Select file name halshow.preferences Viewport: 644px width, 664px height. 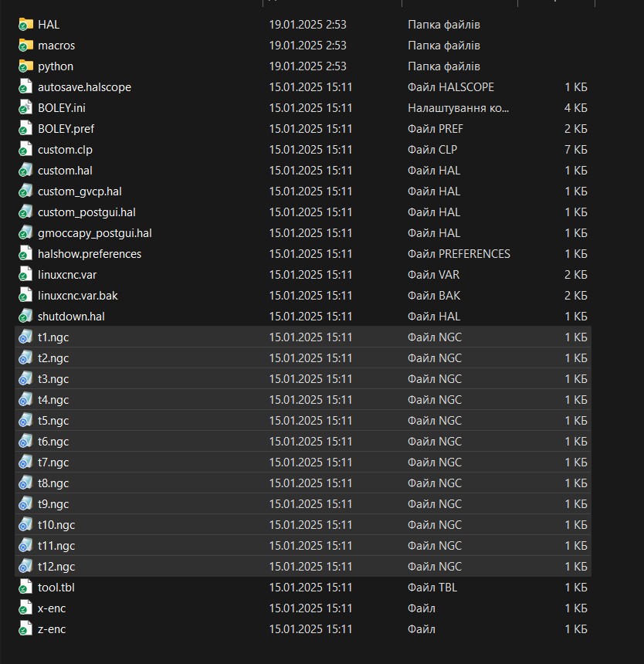tap(90, 254)
